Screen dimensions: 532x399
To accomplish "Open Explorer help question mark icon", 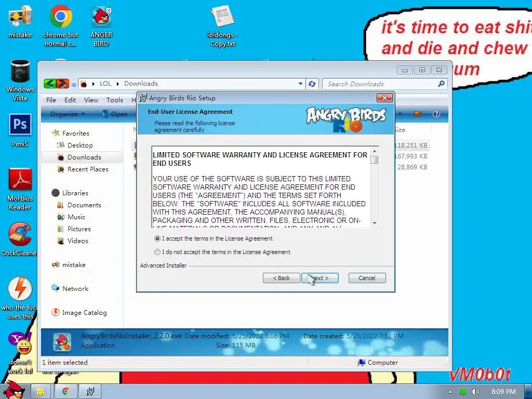I will [436, 114].
